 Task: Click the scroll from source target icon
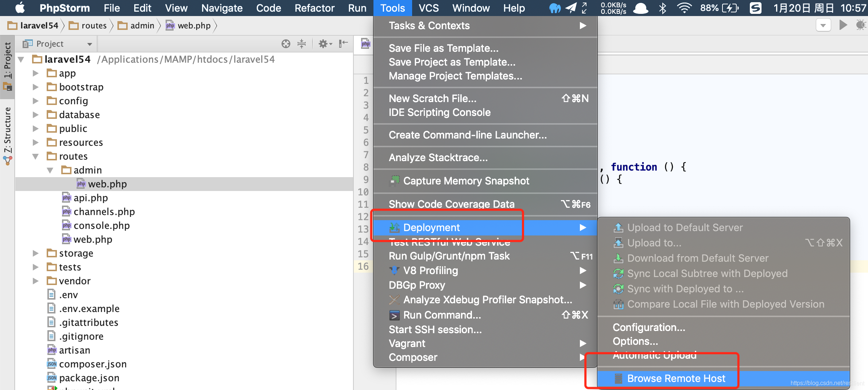pos(286,44)
